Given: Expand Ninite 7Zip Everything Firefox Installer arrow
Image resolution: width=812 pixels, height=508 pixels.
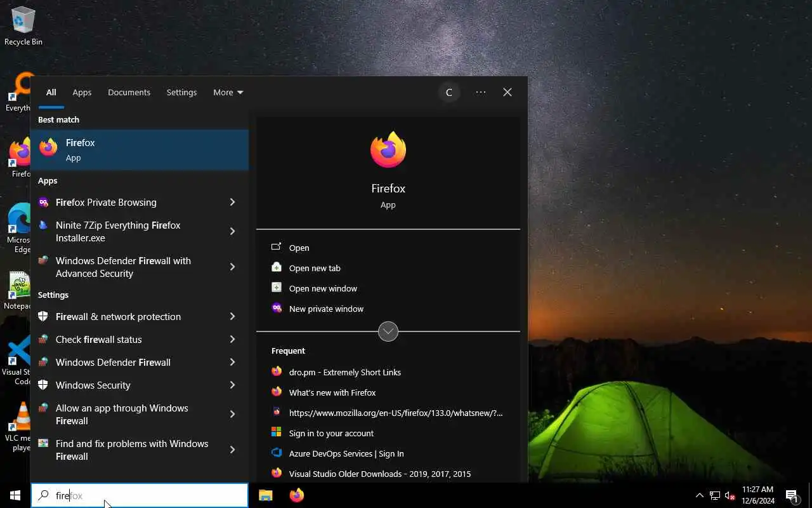Looking at the screenshot, I should click(x=232, y=231).
